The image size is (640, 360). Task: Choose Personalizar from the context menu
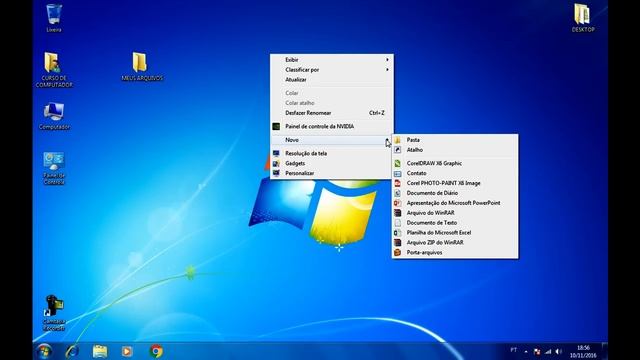331,173
